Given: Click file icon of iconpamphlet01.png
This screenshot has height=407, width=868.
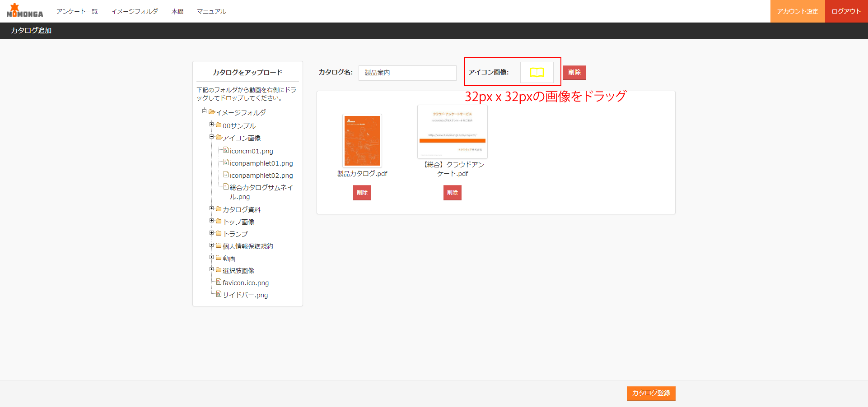Looking at the screenshot, I should [226, 162].
